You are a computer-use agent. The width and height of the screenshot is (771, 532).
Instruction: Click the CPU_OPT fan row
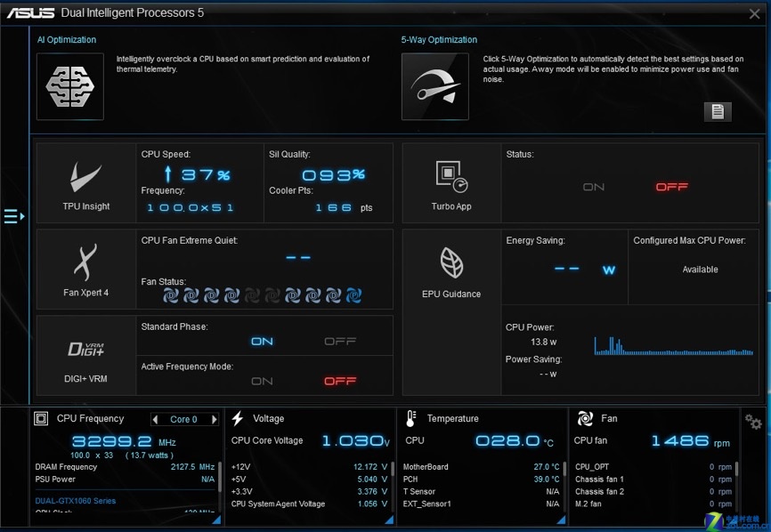click(x=653, y=467)
